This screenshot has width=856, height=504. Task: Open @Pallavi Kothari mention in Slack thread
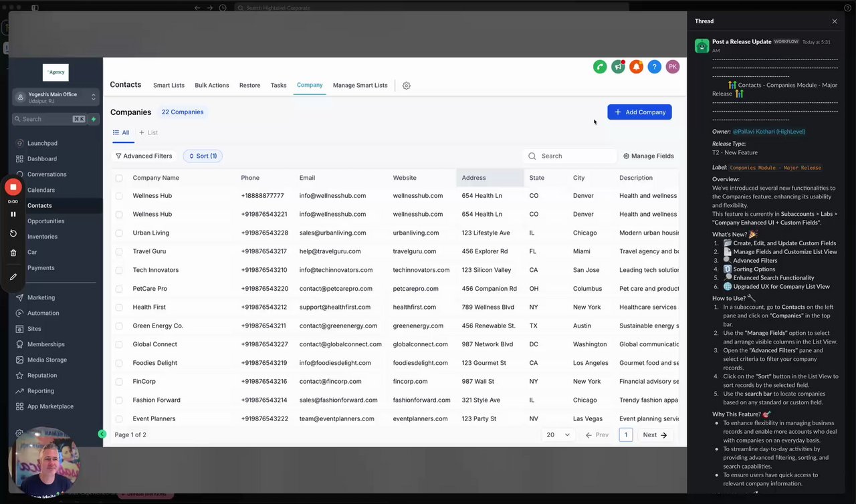point(769,132)
